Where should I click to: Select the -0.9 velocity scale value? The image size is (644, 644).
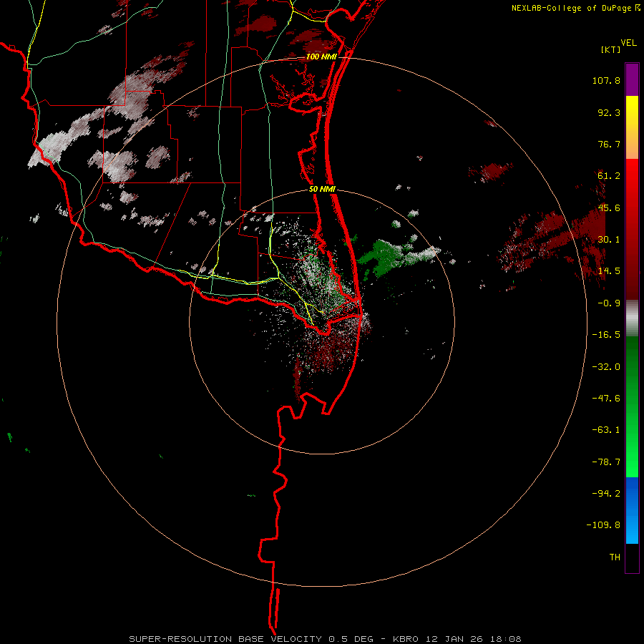pos(609,303)
